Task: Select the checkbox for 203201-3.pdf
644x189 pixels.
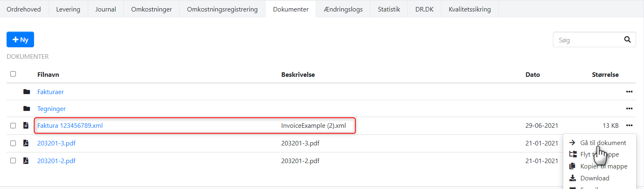Action: (x=13, y=143)
